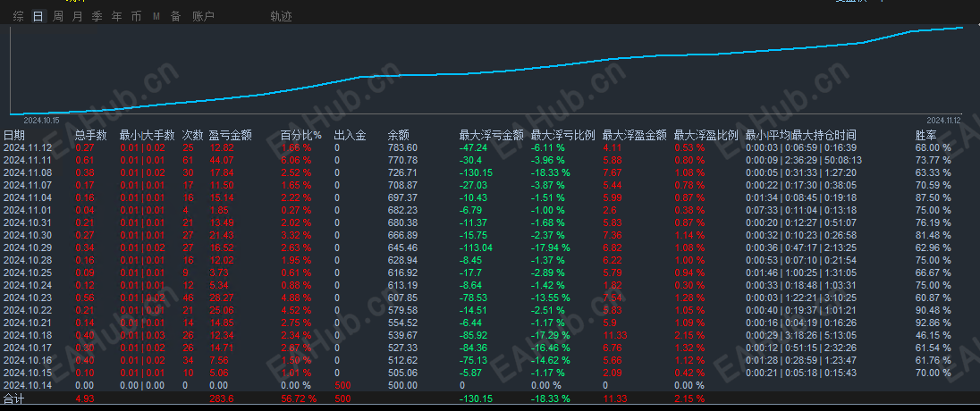Image resolution: width=980 pixels, height=411 pixels.
Task: Switch to the 月 monthly tab
Action: point(78,17)
